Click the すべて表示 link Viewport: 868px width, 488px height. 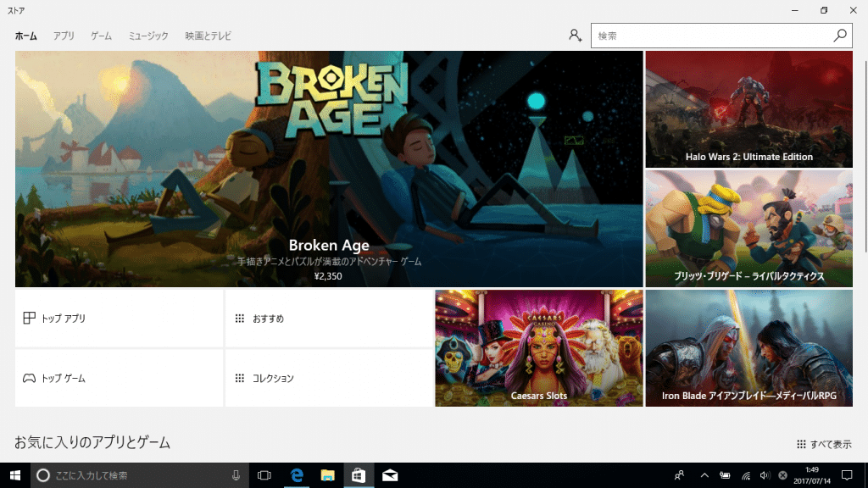point(824,444)
